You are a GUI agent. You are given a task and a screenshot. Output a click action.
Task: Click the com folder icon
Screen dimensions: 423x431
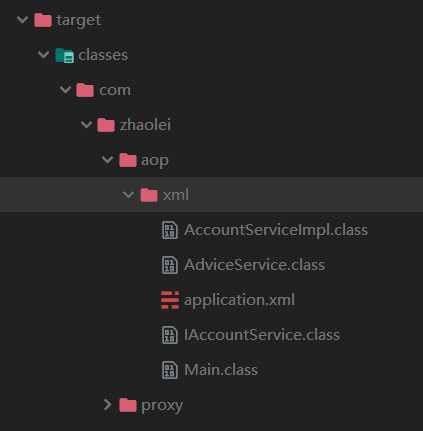pos(85,90)
